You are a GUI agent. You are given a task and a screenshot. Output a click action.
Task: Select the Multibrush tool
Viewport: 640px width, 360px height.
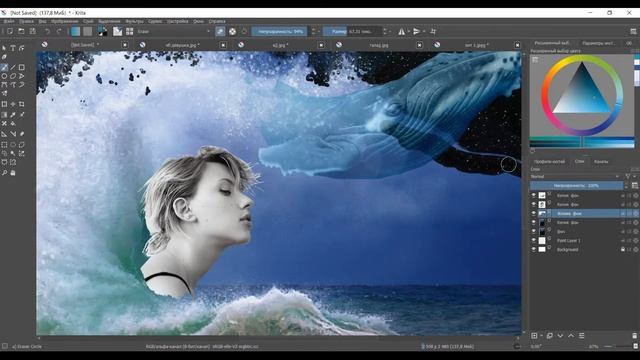pyautogui.click(x=4, y=93)
